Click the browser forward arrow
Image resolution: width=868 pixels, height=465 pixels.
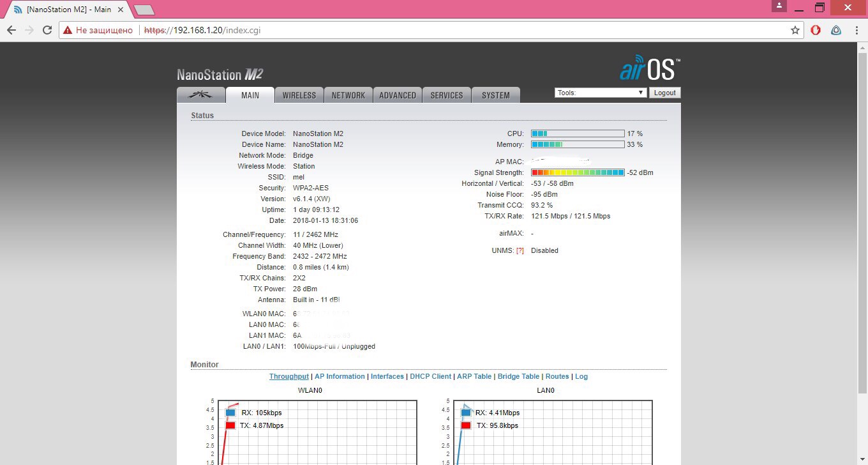click(x=29, y=30)
